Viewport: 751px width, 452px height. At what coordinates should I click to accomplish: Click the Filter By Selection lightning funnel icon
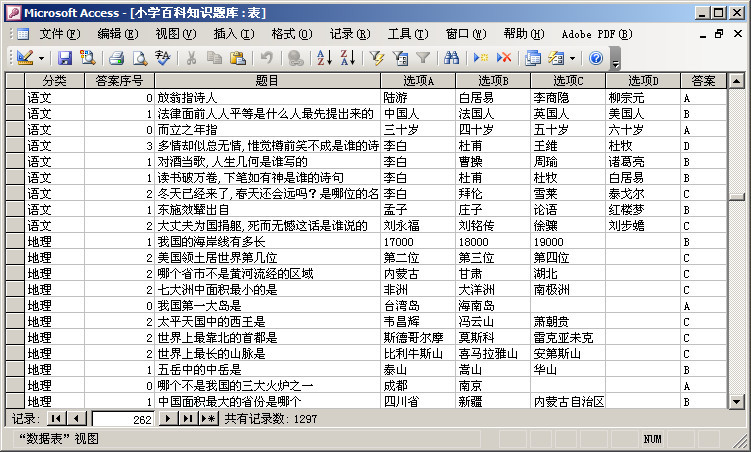point(377,58)
